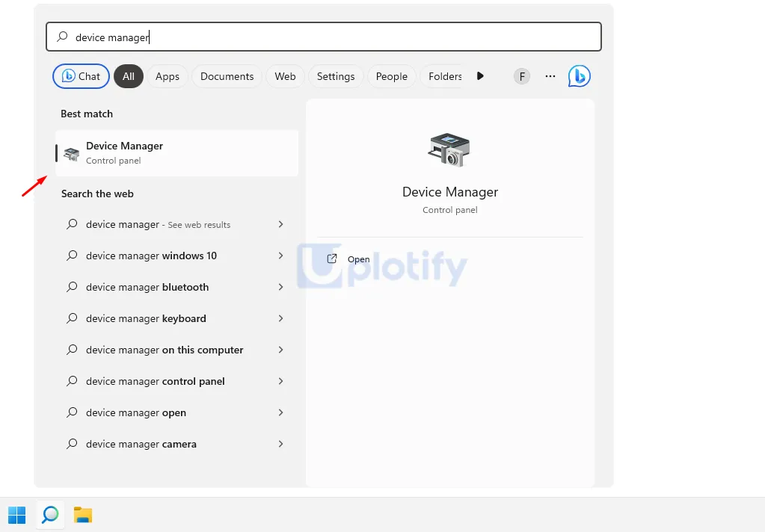
Task: Expand arrow for 'device manager bluetooth'
Action: 280,287
